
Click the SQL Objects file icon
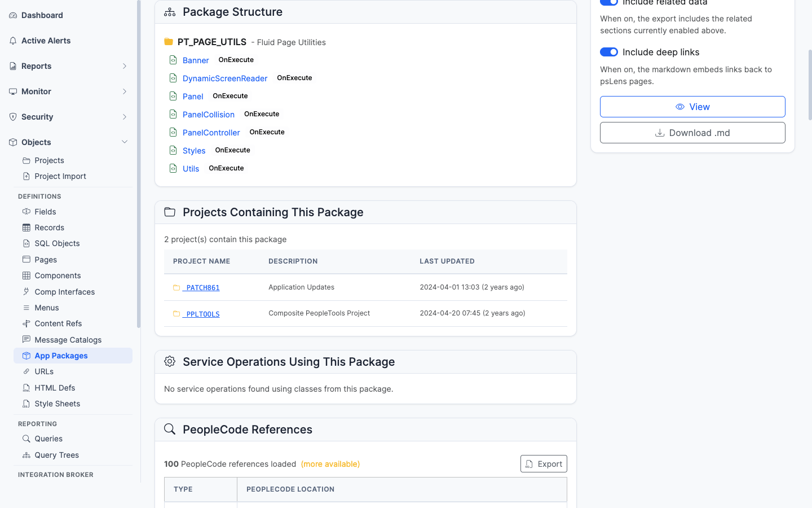point(27,243)
